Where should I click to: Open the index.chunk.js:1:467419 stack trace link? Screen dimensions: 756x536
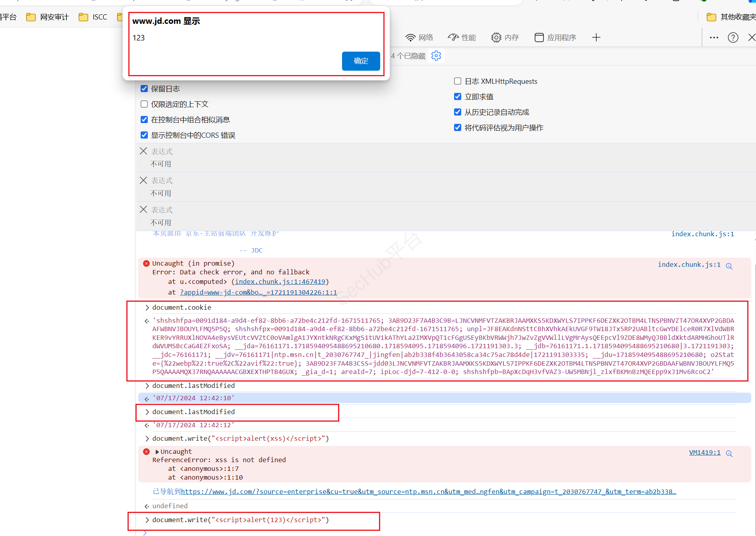tap(280, 281)
